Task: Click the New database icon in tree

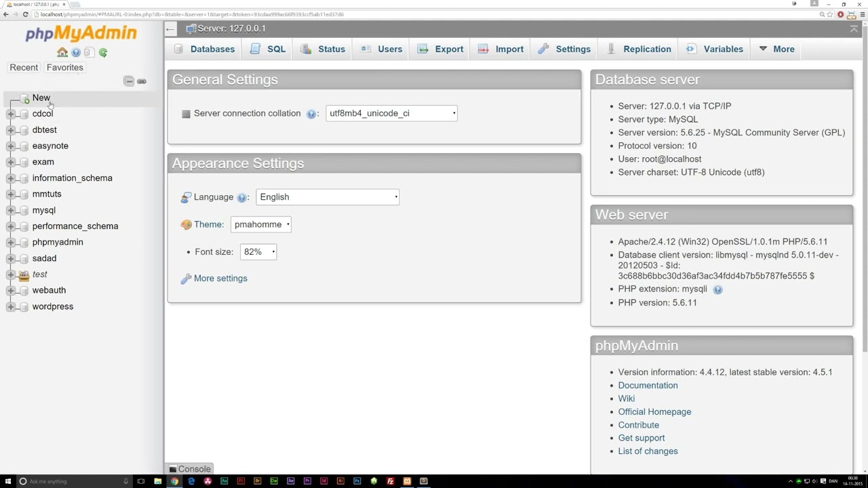Action: click(24, 98)
